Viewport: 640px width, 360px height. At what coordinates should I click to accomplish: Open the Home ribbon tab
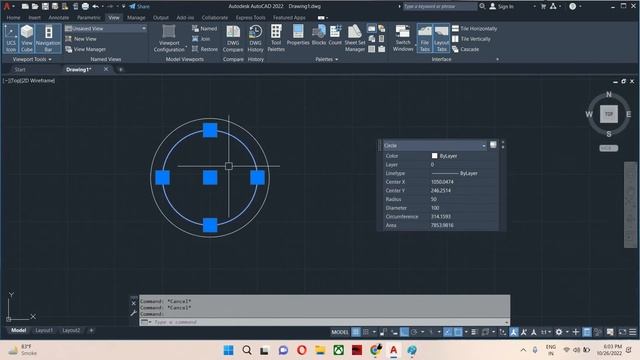(13, 18)
